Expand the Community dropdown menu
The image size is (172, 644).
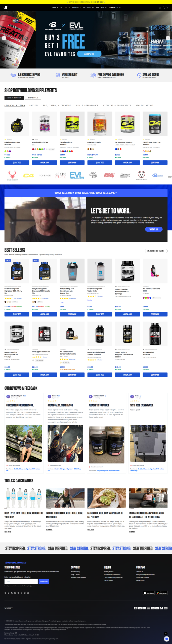pyautogui.click(x=115, y=8)
